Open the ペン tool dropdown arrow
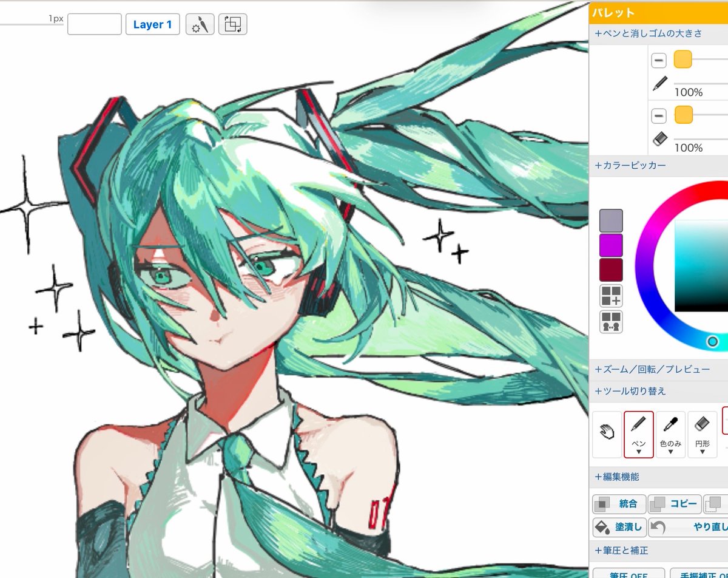The image size is (728, 578). click(x=639, y=452)
